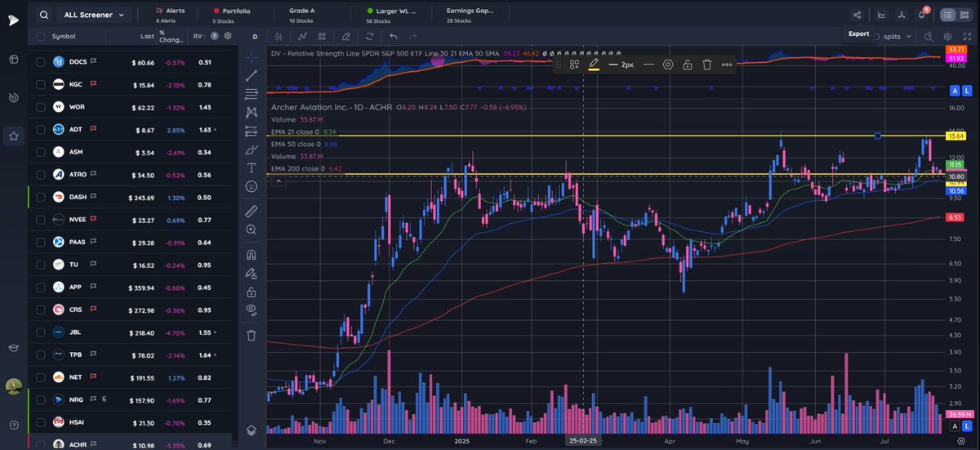
Task: Click the eraser icon in chart toolbar
Action: click(346, 37)
